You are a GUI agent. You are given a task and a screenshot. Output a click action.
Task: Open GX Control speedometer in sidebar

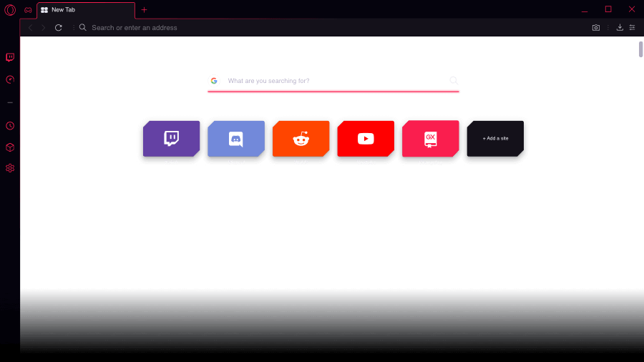10,79
